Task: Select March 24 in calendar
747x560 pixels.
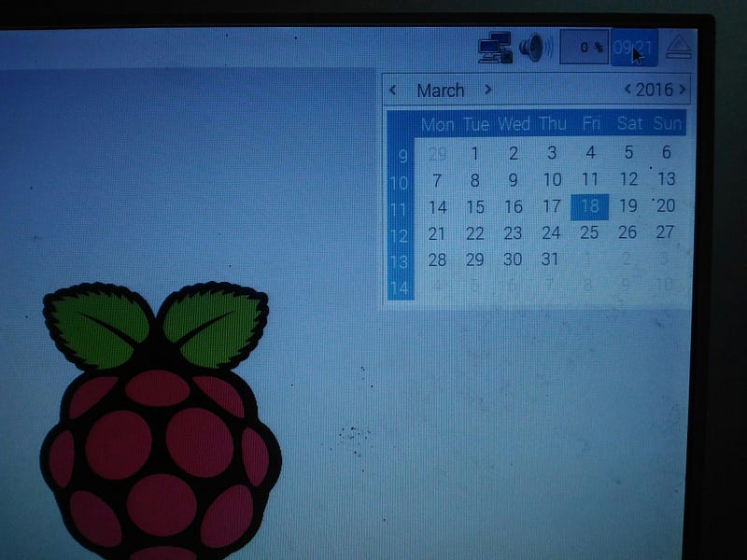Action: pyautogui.click(x=551, y=232)
